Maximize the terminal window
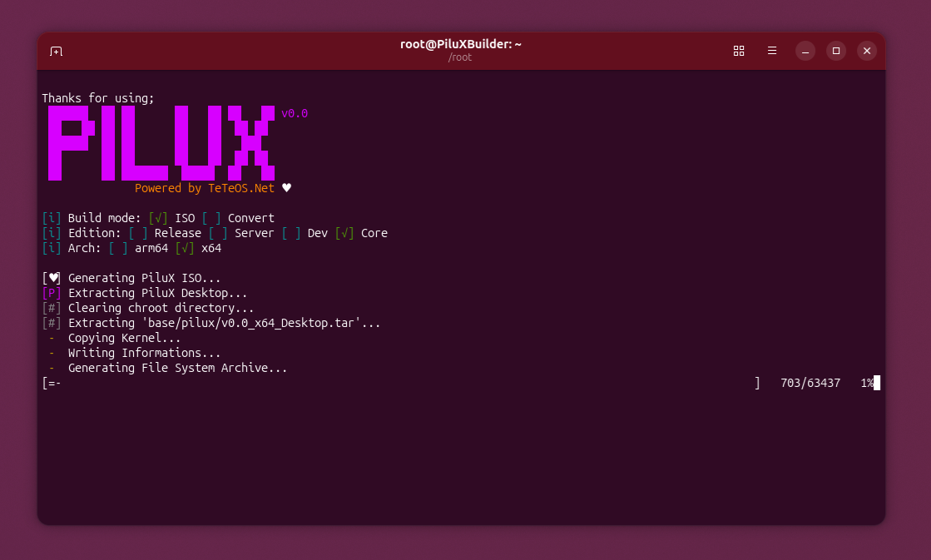The height and width of the screenshot is (560, 931). point(836,51)
